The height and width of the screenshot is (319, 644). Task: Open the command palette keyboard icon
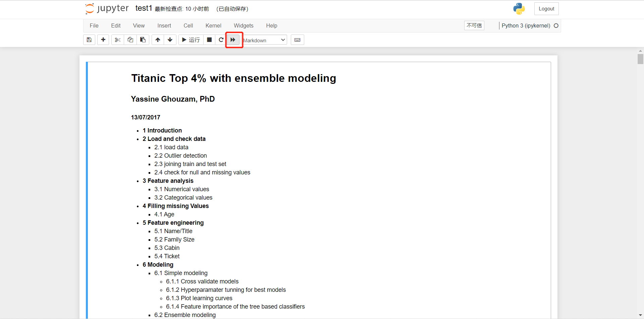298,40
